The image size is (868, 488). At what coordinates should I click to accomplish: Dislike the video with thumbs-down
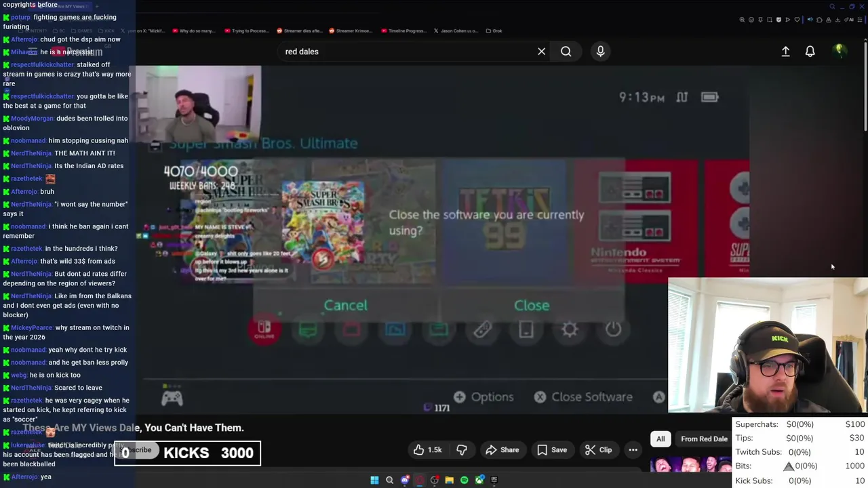(462, 450)
